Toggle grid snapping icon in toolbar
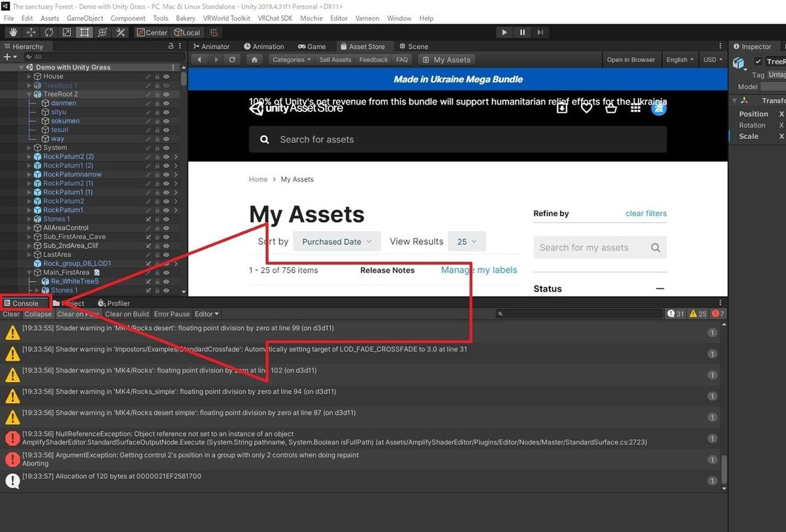Screen dimensions: 786x532 [x=214, y=32]
